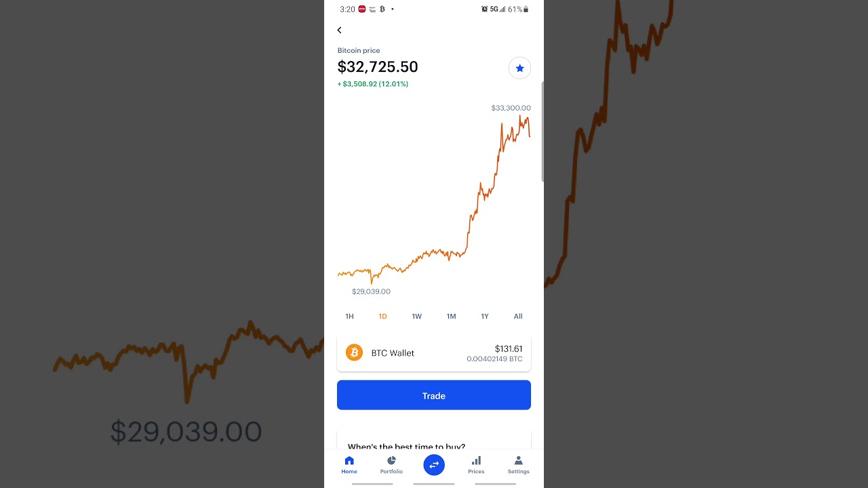
Task: Open the Settings profile tab
Action: click(518, 465)
